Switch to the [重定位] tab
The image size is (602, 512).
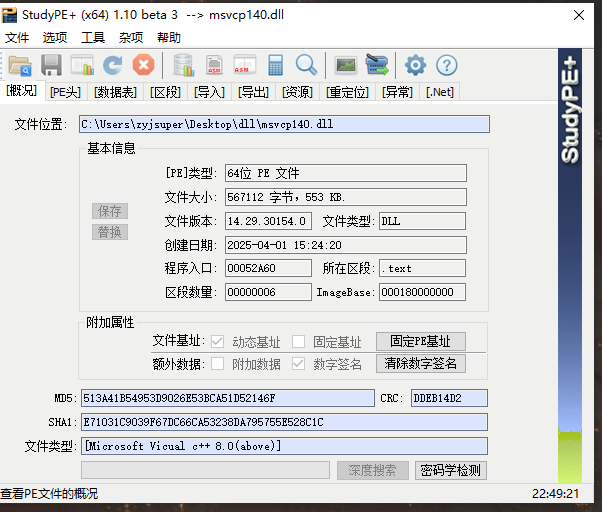(x=347, y=92)
